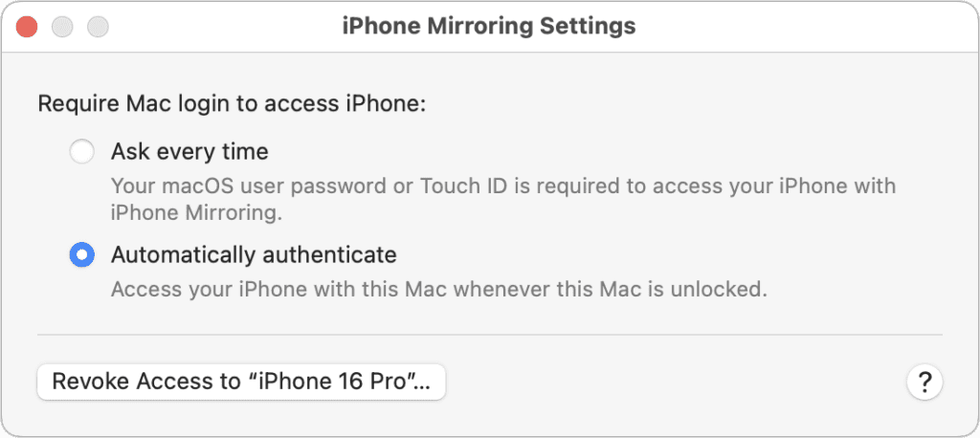The image size is (980, 438).
Task: Click the "Ask every time" option label
Action: coord(189,151)
